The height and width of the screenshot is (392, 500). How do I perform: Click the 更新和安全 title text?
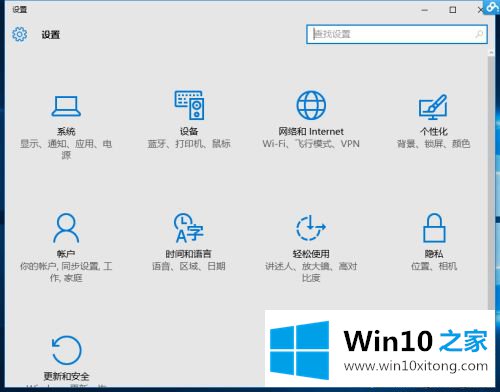point(66,376)
